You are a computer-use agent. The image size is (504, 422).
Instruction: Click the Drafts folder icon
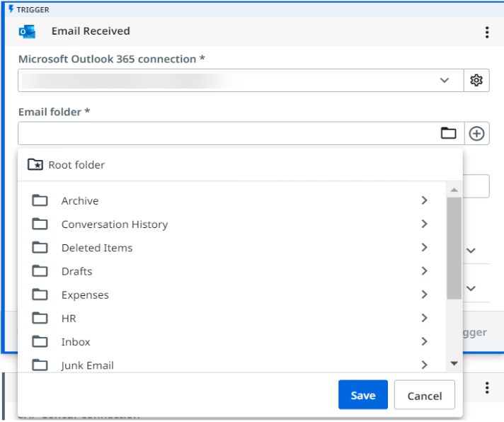(x=40, y=271)
